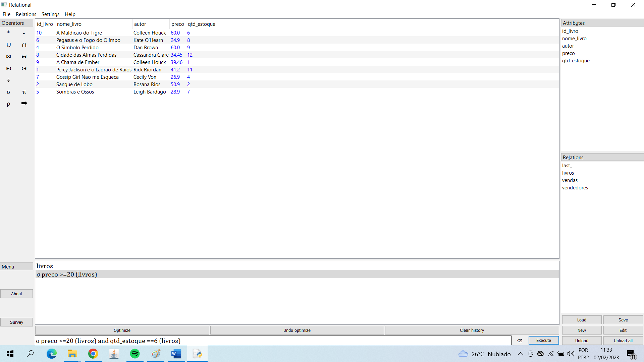This screenshot has width=644, height=362.
Task: Open Spotify from the taskbar
Action: point(135,354)
